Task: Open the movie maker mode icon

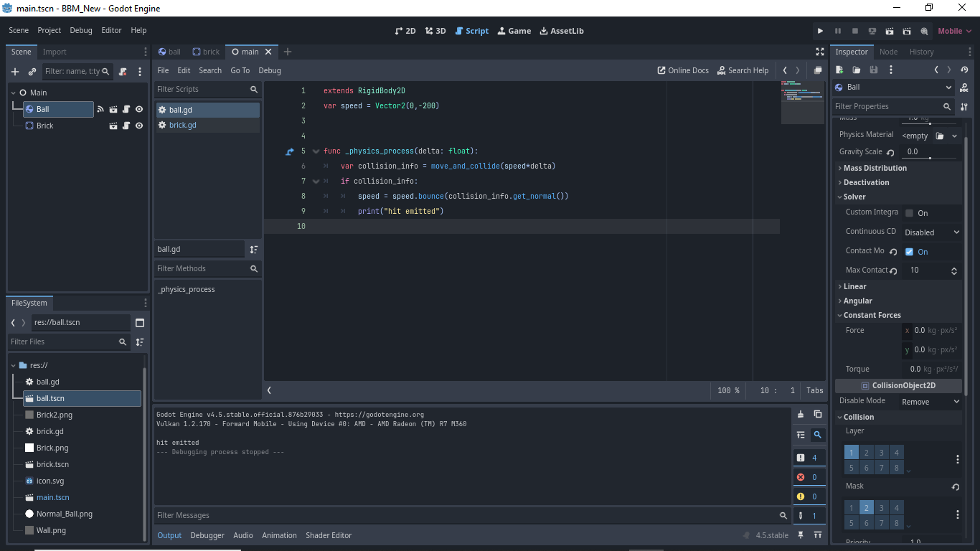Action: (924, 31)
